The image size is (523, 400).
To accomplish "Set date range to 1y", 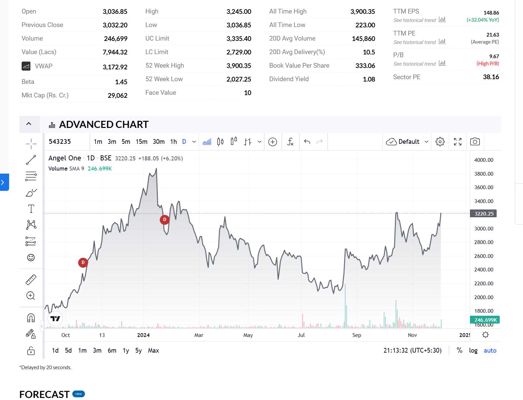I will pyautogui.click(x=126, y=351).
